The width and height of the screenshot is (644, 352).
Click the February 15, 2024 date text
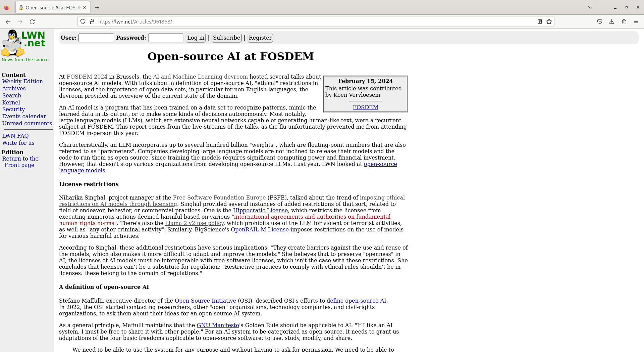[365, 81]
